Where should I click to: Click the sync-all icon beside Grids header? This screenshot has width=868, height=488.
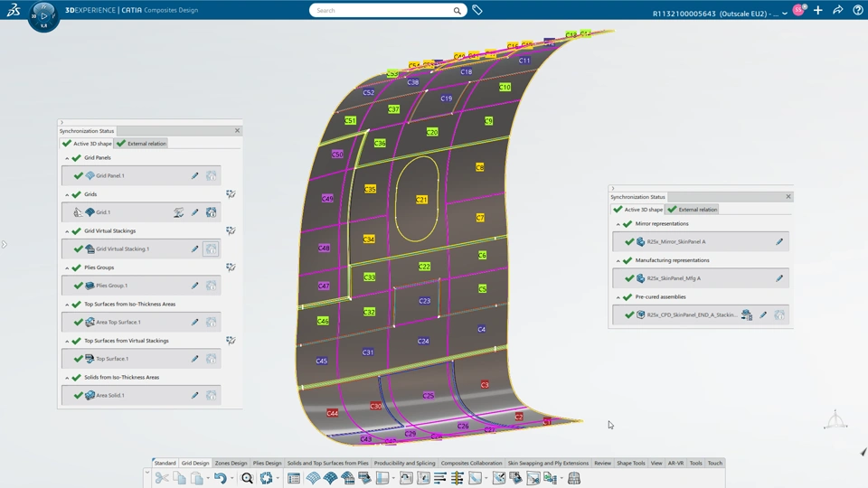point(231,194)
